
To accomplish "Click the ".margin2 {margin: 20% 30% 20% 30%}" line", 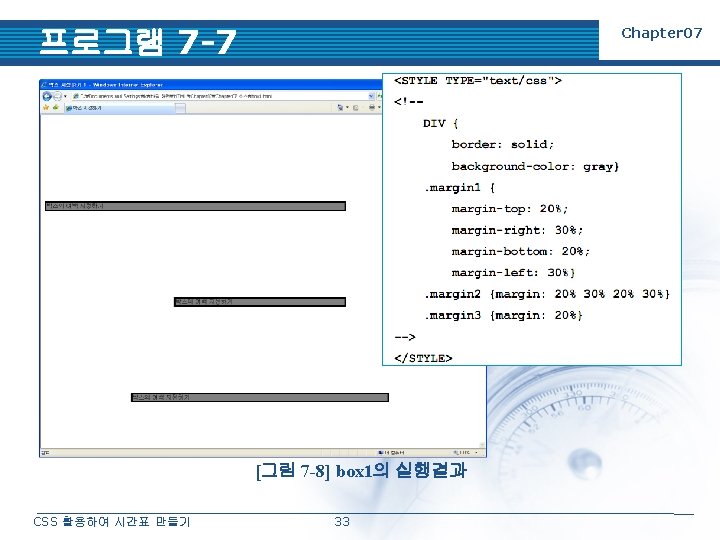I will tap(547, 294).
